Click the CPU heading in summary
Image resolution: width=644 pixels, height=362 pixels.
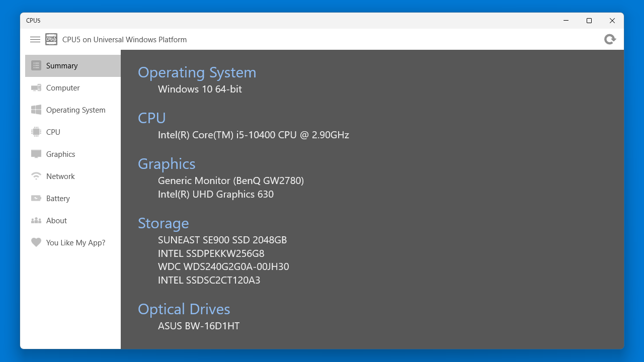click(152, 118)
